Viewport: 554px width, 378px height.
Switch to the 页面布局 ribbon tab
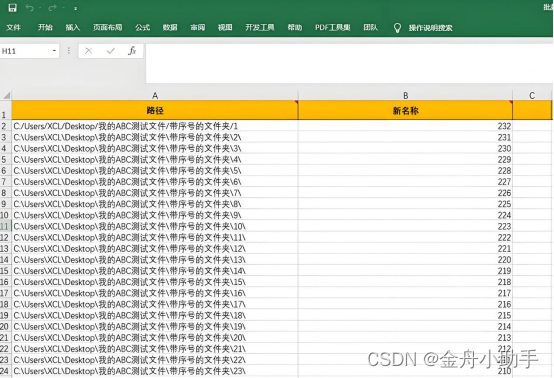[x=107, y=28]
